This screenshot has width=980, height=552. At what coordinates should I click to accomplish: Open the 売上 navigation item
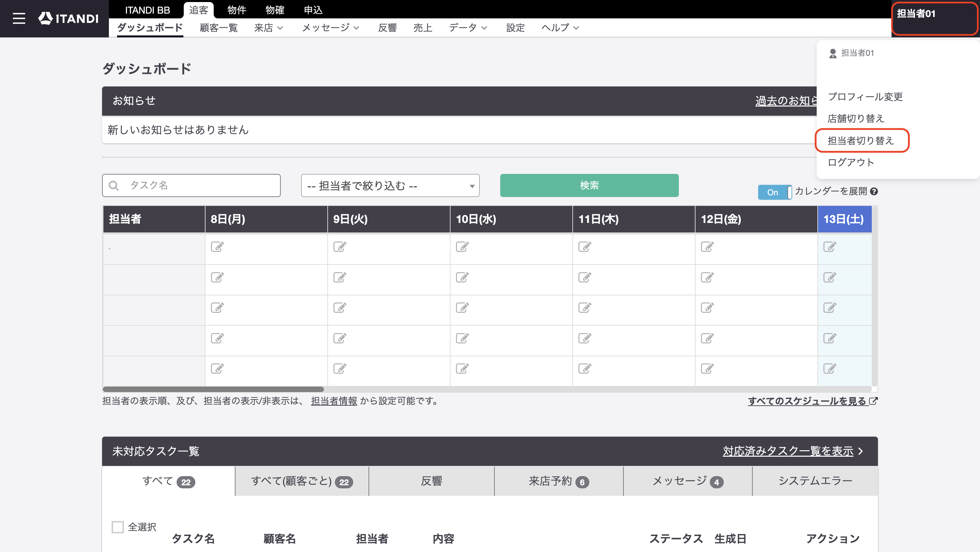click(x=423, y=28)
